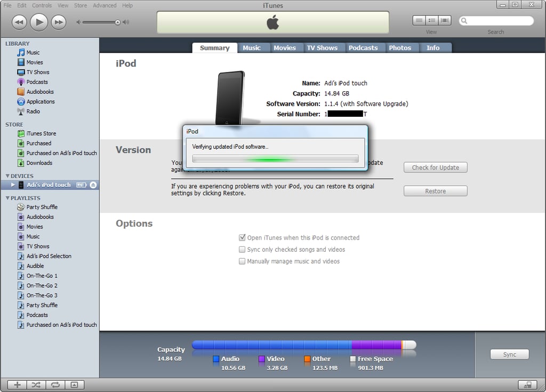546x392 pixels.
Task: Start playback with the Play button
Action: (39, 22)
